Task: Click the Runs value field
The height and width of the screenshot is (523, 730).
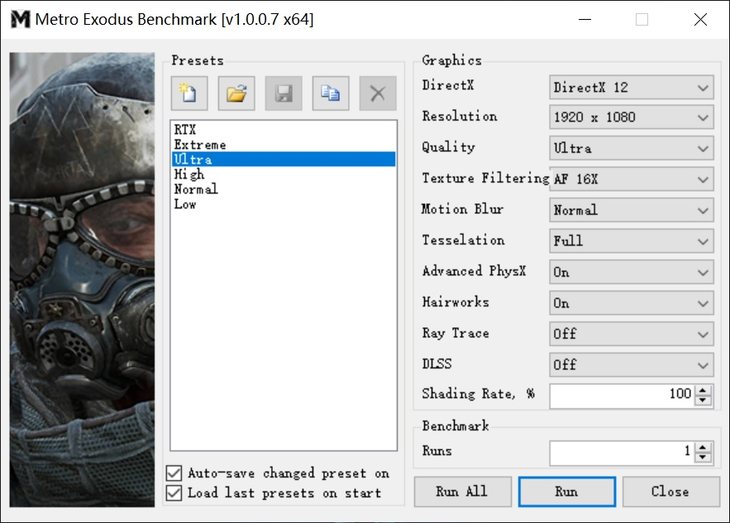Action: (x=622, y=453)
